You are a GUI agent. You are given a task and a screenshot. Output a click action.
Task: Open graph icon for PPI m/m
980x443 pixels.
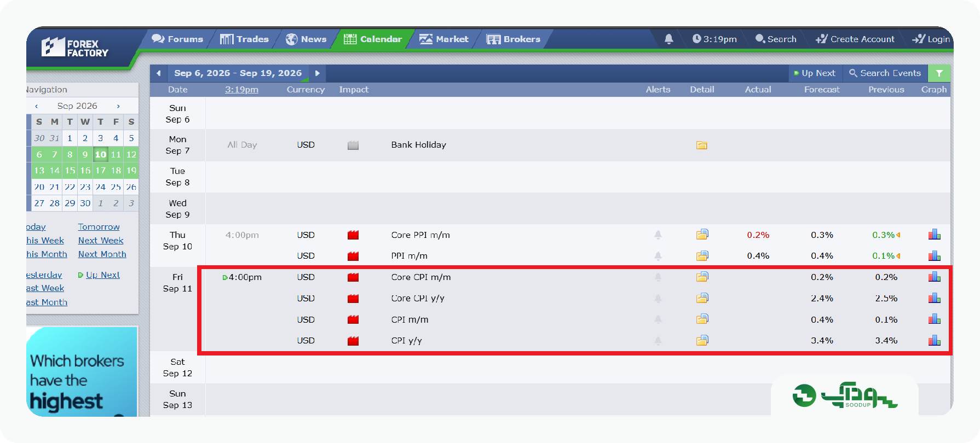[934, 255]
